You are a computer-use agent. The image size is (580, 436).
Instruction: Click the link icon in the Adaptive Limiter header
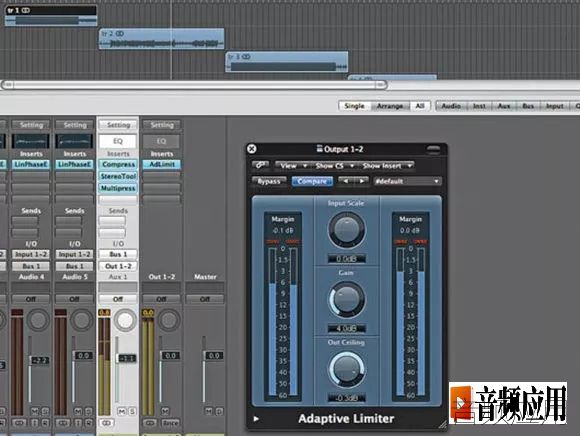(x=260, y=165)
